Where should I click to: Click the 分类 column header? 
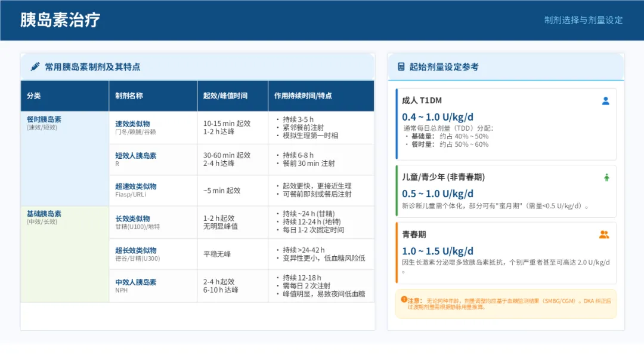tap(65, 96)
